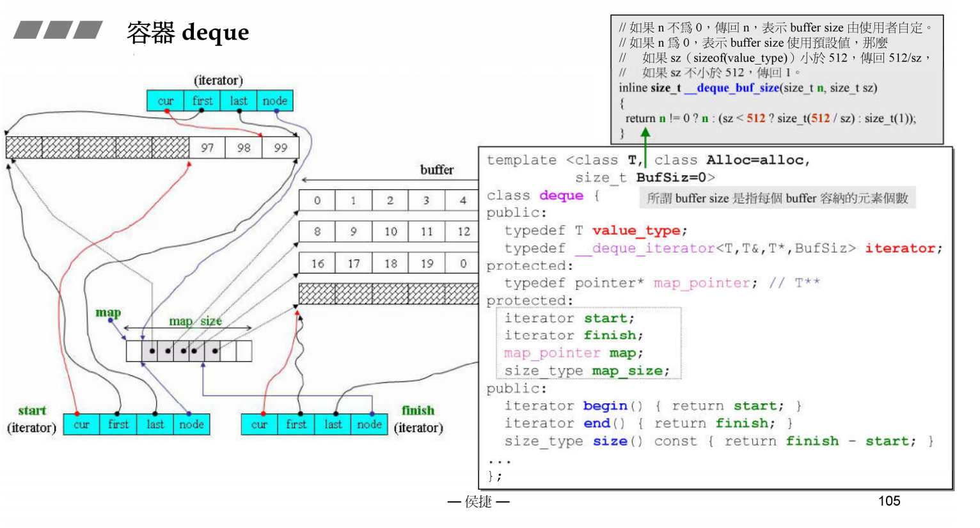The width and height of the screenshot is (980, 528).
Task: Click the "size_type map_size;" member declaration
Action: click(587, 371)
